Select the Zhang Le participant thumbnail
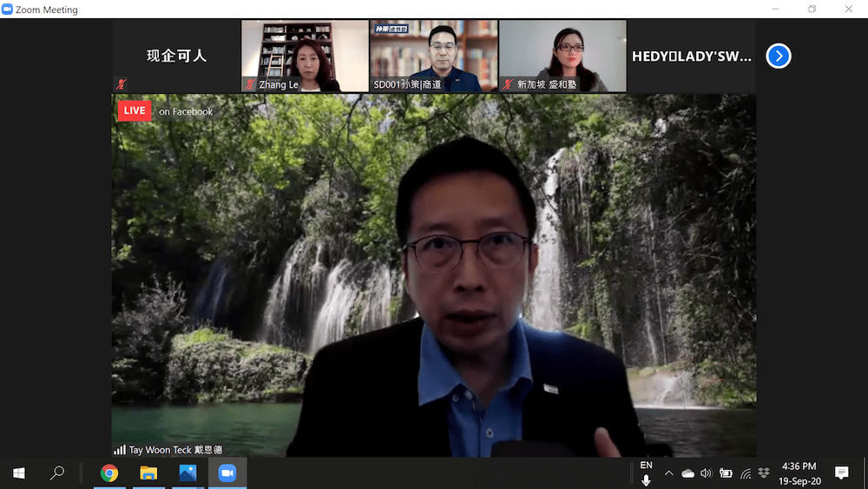Viewport: 868px width, 489px height. pyautogui.click(x=305, y=56)
